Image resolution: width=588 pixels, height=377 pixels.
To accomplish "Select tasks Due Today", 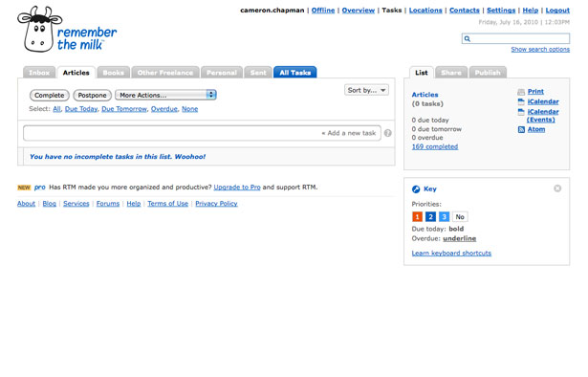I will tap(81, 109).
